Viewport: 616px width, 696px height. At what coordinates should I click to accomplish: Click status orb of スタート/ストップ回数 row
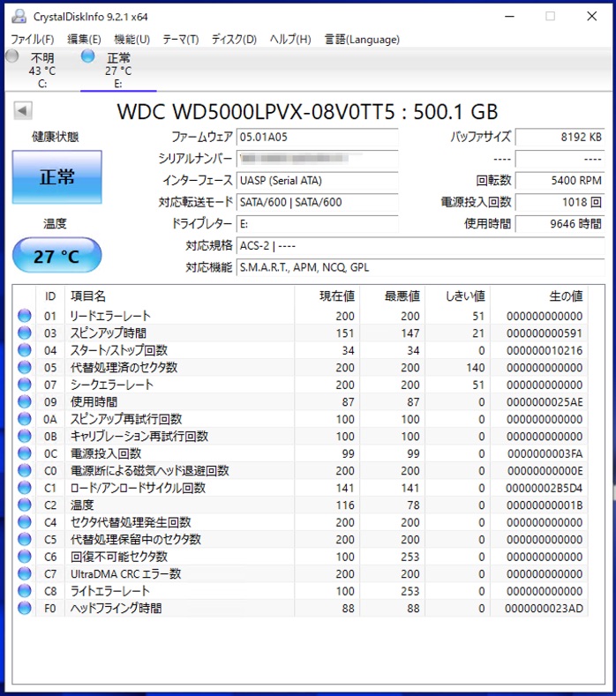pos(25,350)
